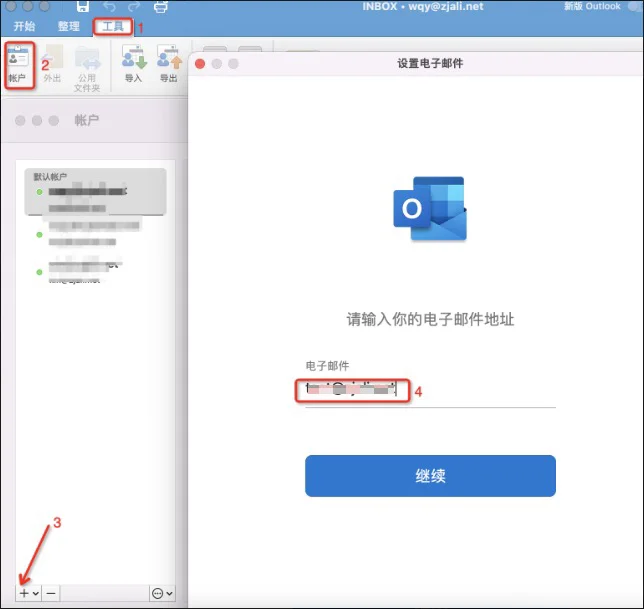Switch to the 整理 tab
The image size is (644, 609).
tap(68, 27)
